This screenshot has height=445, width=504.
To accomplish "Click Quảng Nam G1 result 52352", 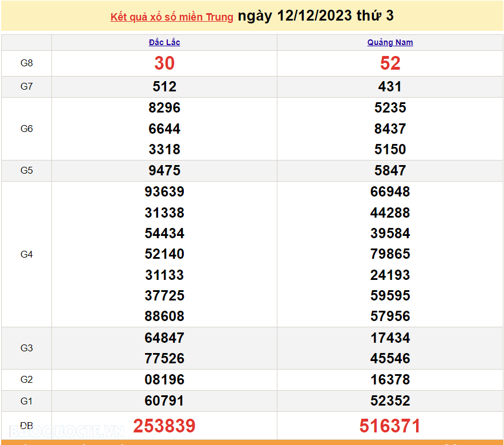I will [390, 401].
